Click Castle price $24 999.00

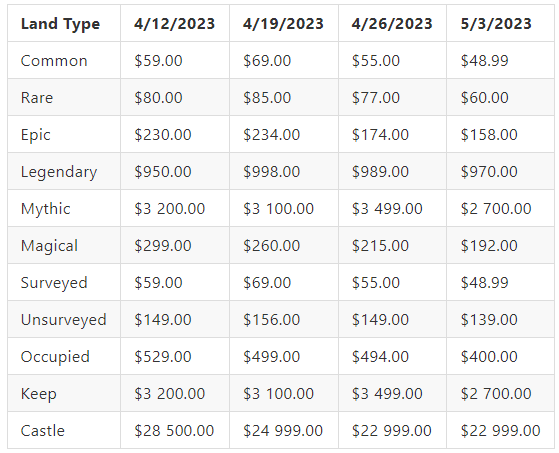283,431
